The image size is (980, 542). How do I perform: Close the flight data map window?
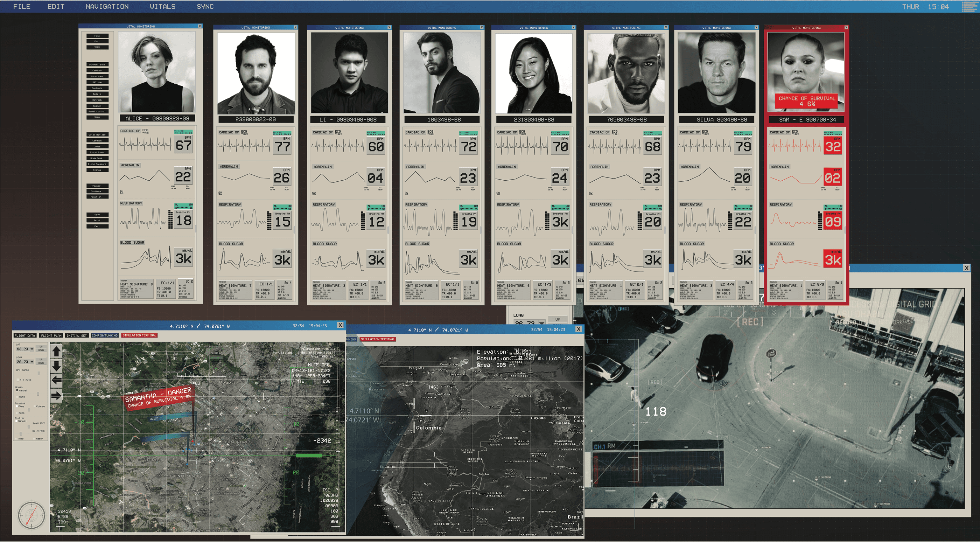(x=340, y=325)
